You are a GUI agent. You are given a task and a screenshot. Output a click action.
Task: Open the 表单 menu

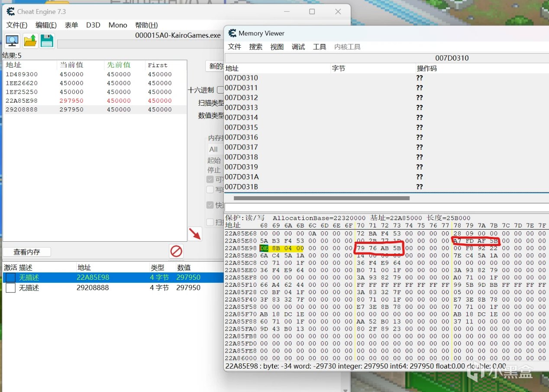click(71, 25)
